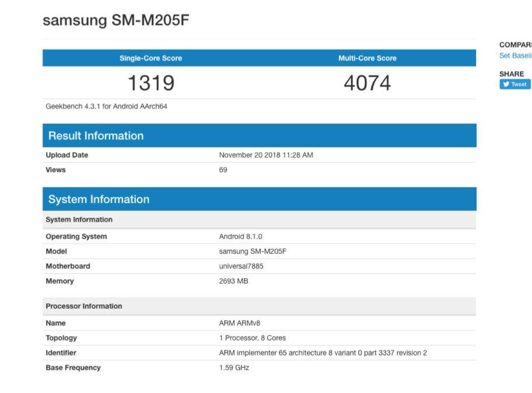Select the 1.59 GHz base frequency value
Image resolution: width=532 pixels, height=393 pixels.
[x=234, y=368]
